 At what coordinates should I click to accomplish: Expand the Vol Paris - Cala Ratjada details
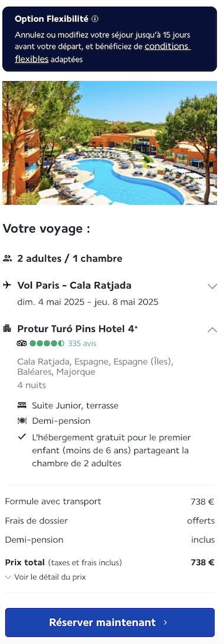pos(212,286)
